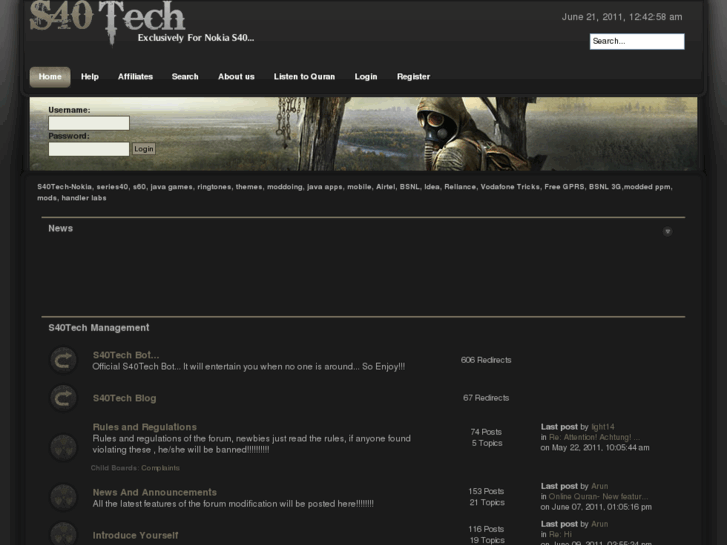Screen dimensions: 727x545
Task: View Arun's profile from Introduce Yourself row
Action: (599, 525)
